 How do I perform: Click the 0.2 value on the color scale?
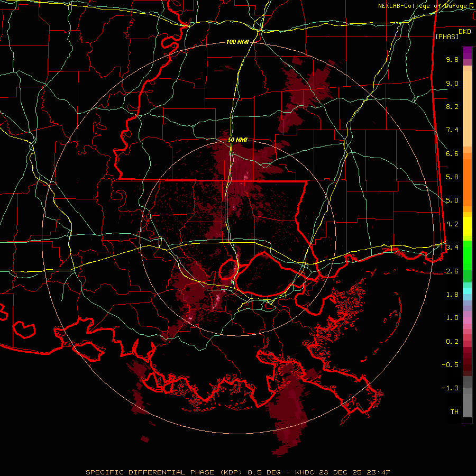(452, 342)
